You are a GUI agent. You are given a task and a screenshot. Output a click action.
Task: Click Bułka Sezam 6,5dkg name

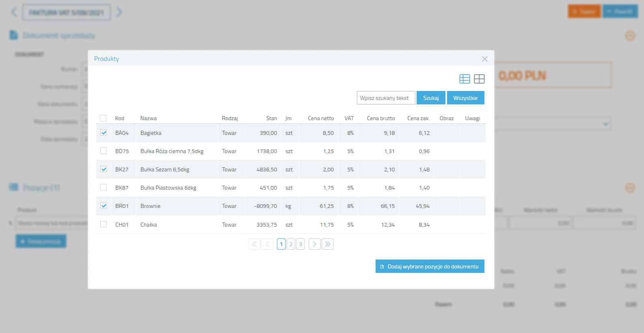click(165, 169)
